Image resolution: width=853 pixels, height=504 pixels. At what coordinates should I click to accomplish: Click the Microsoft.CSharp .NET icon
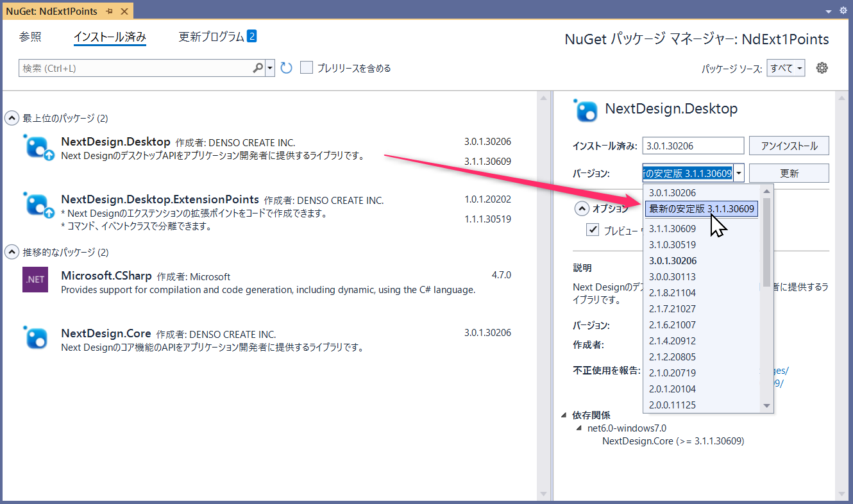coord(35,280)
